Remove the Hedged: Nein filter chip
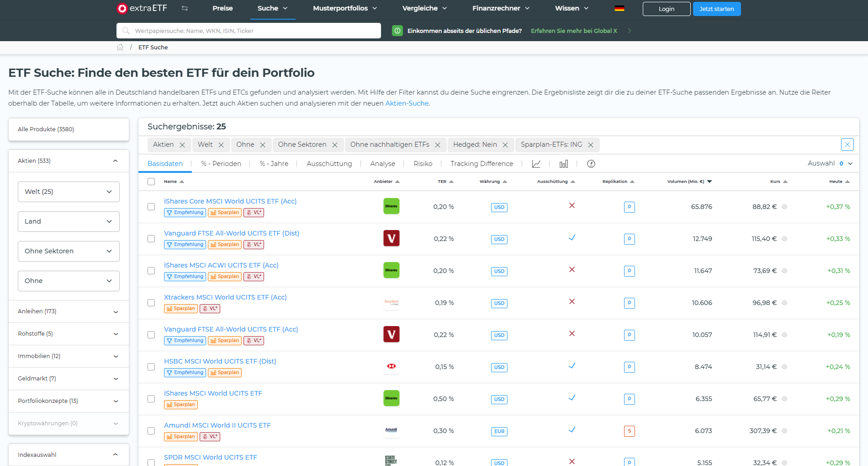Image resolution: width=868 pixels, height=466 pixels. 505,145
